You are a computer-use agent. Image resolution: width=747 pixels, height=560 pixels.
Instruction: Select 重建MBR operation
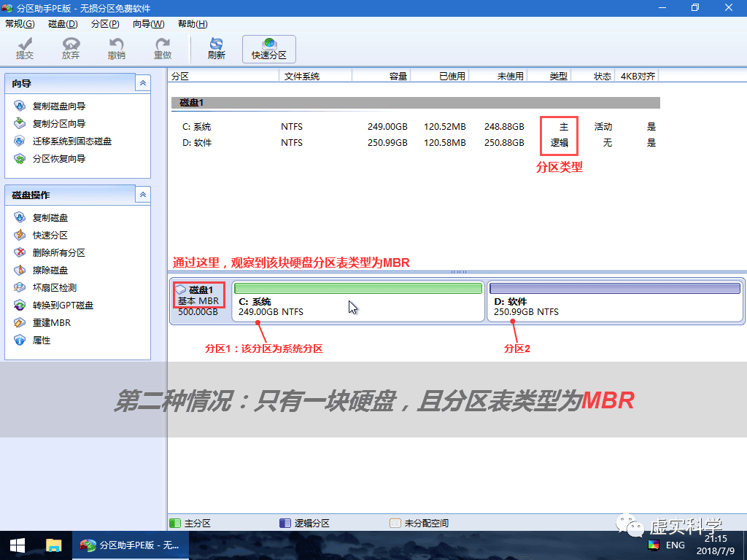click(x=42, y=322)
